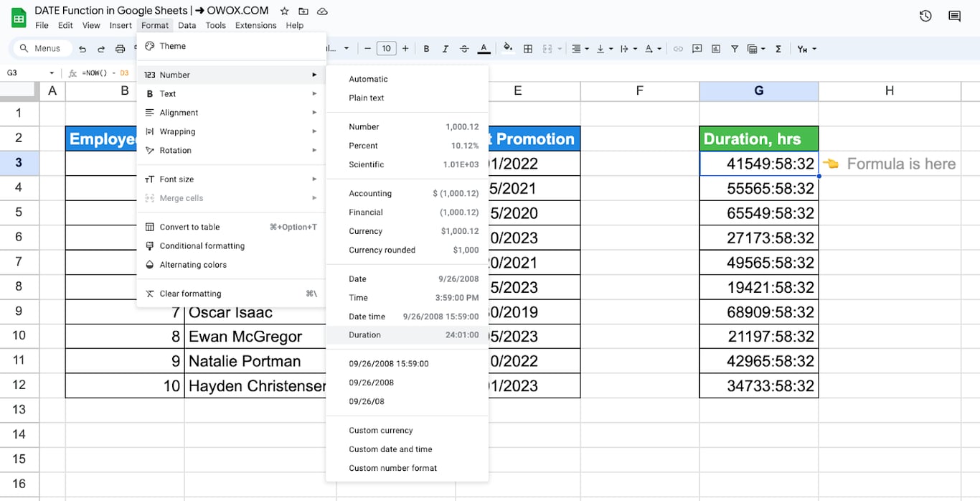Open filter views table dropdown
The height and width of the screenshot is (501, 980).
tap(756, 49)
